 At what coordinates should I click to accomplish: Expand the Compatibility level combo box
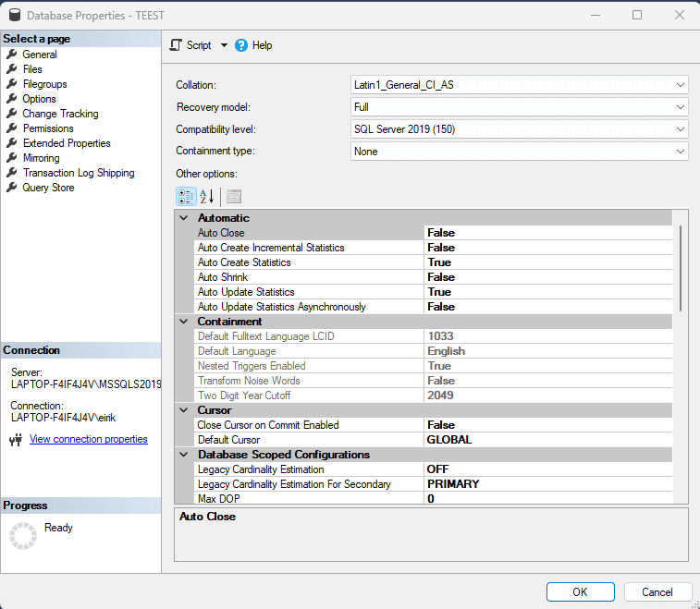point(519,129)
